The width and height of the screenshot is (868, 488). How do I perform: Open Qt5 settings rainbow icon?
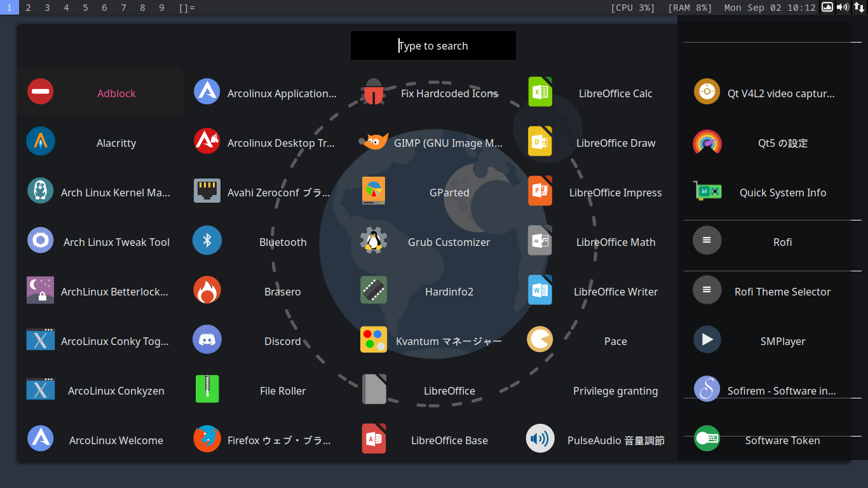(x=707, y=142)
